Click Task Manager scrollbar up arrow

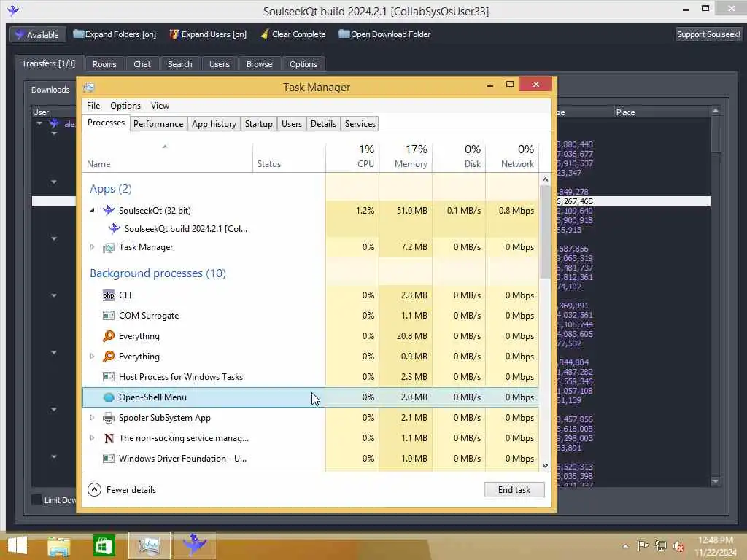click(546, 179)
